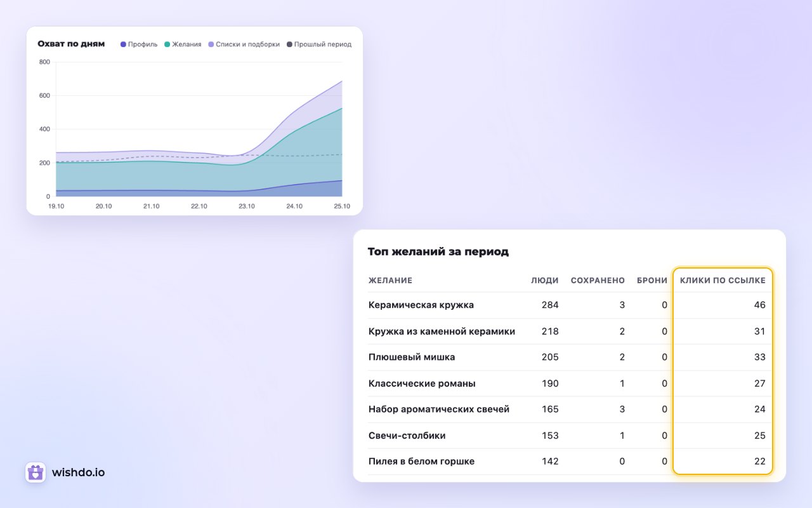
Task: Click the ЖЕЛАНИЕ column header
Action: 390,280
